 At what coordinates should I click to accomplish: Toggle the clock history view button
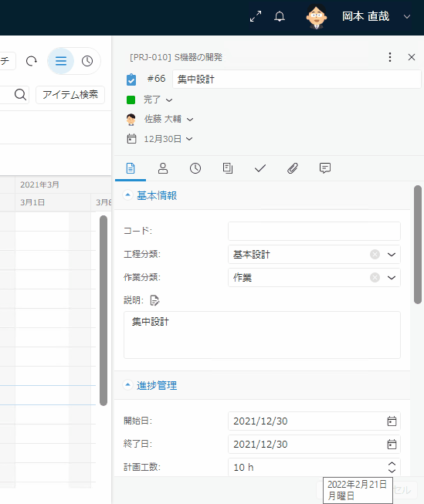[87, 61]
